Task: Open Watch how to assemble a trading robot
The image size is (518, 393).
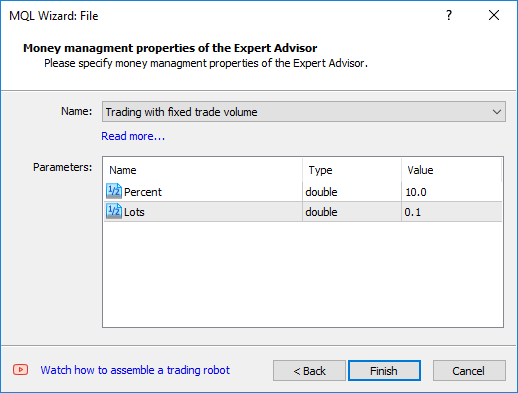Action: [x=135, y=370]
